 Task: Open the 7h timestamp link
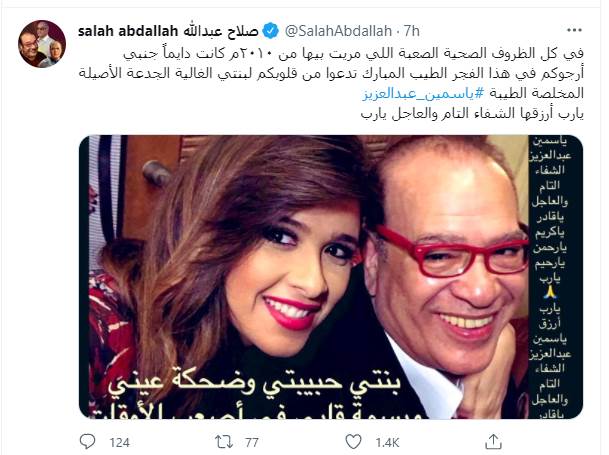point(411,31)
